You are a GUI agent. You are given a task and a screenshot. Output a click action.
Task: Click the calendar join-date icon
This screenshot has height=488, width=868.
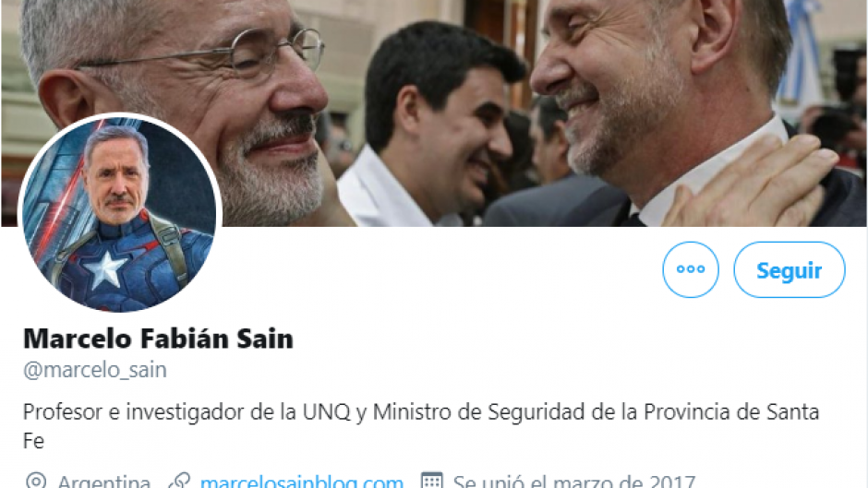(x=431, y=481)
